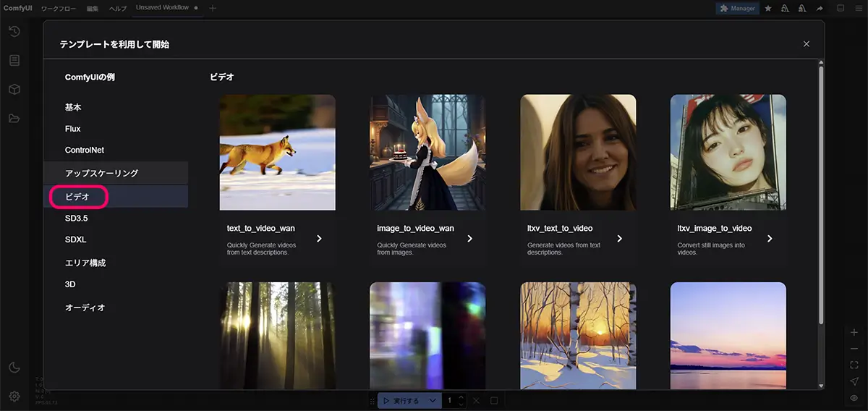Open the queue history sidebar icon
The height and width of the screenshot is (411, 868).
(x=14, y=31)
